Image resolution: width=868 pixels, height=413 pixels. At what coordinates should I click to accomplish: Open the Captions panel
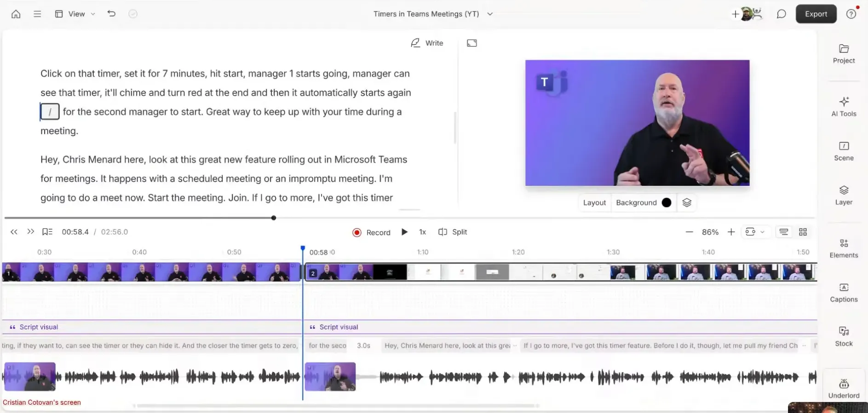click(x=844, y=293)
